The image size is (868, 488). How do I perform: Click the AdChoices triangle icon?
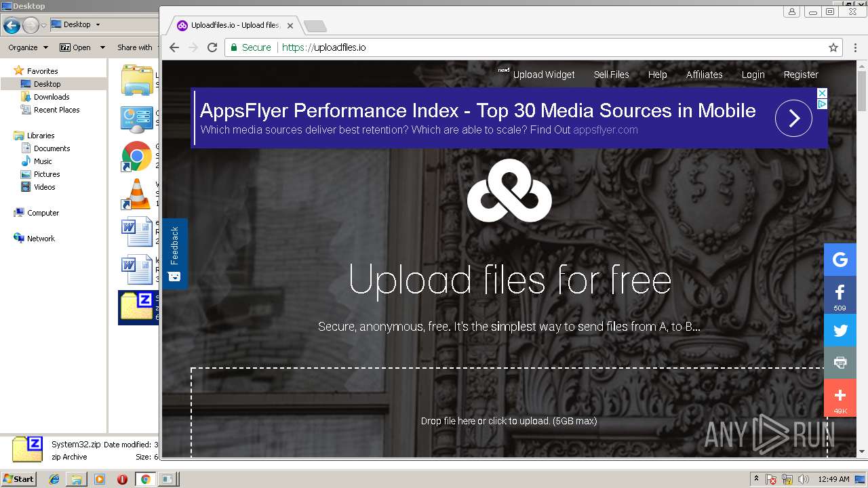(x=822, y=104)
